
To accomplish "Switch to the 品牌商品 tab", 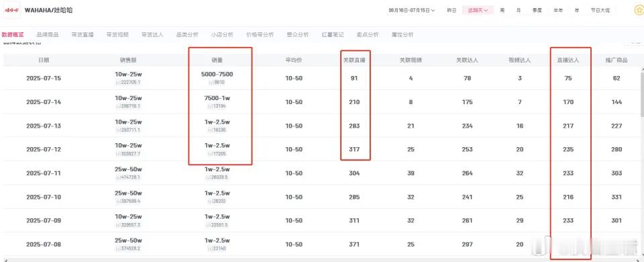I will click(x=47, y=35).
